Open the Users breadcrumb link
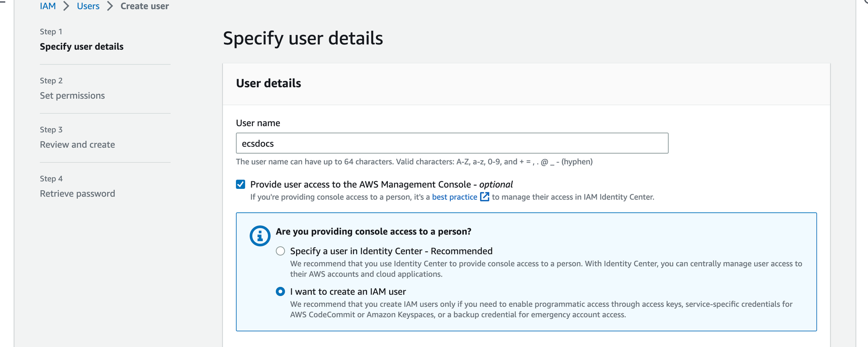This screenshot has height=347, width=868. 88,6
